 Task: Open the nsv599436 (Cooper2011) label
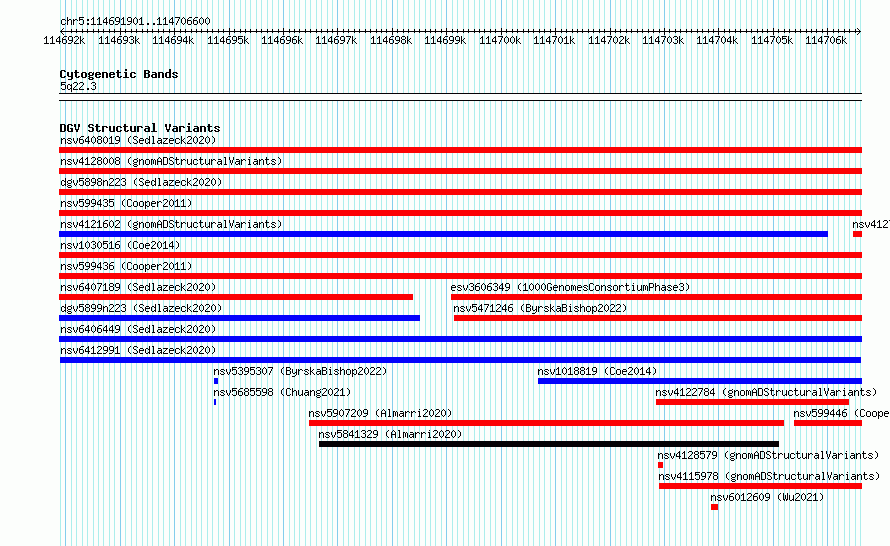tap(126, 266)
